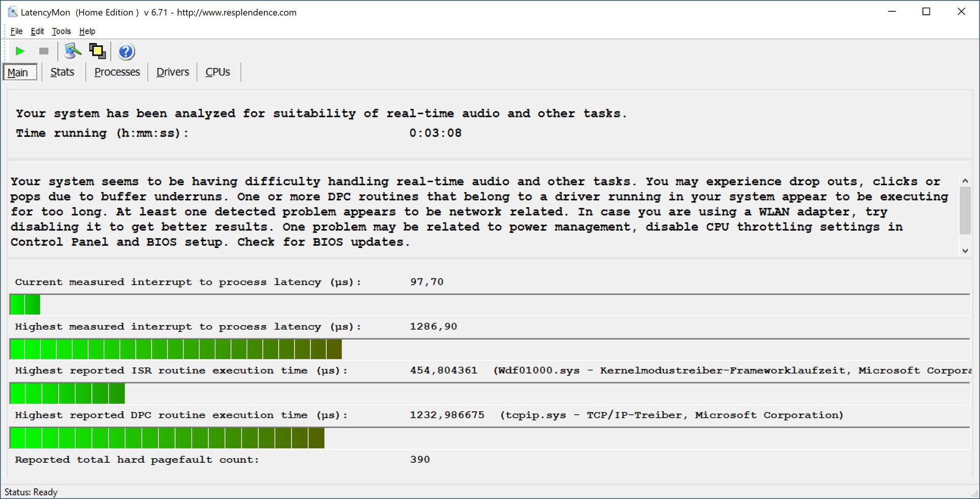
Task: Click the Status: Ready status bar text
Action: click(31, 492)
